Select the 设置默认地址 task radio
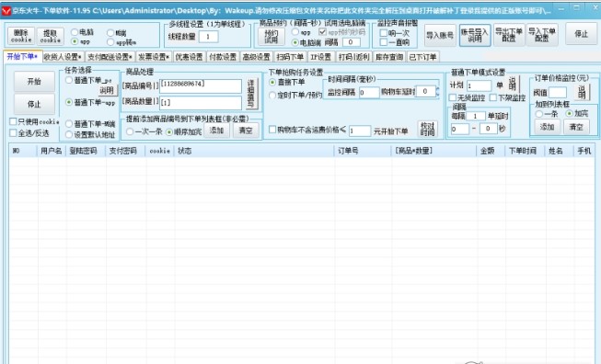 click(69, 134)
